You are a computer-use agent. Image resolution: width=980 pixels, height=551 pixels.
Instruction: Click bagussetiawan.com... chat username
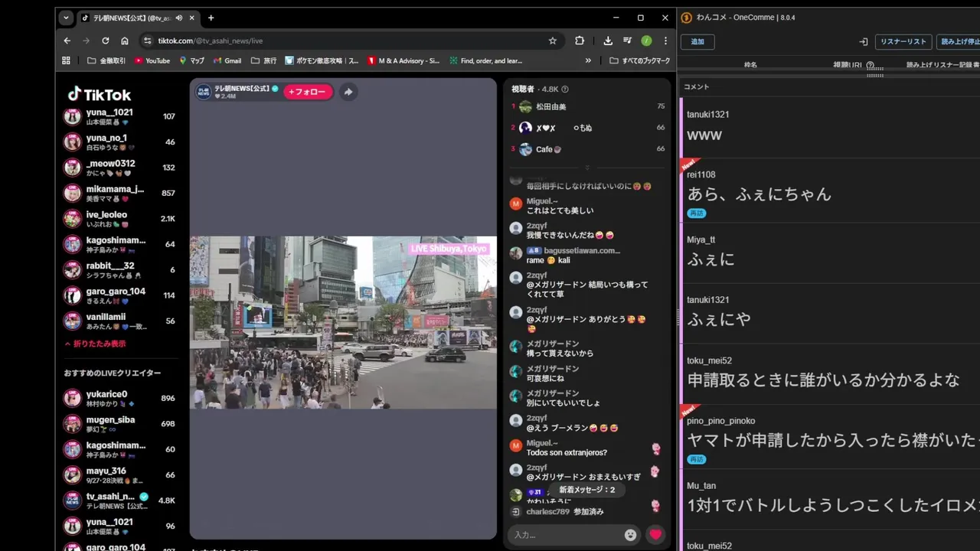[x=582, y=250]
